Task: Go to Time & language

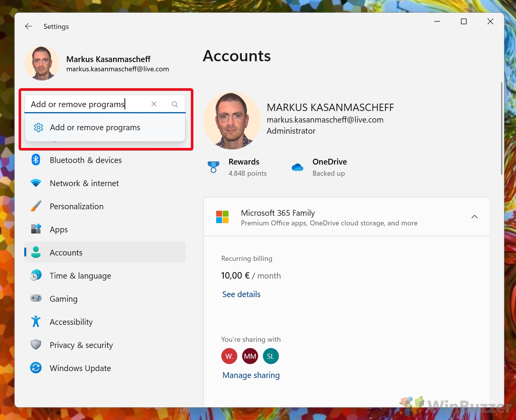Action: 80,276
